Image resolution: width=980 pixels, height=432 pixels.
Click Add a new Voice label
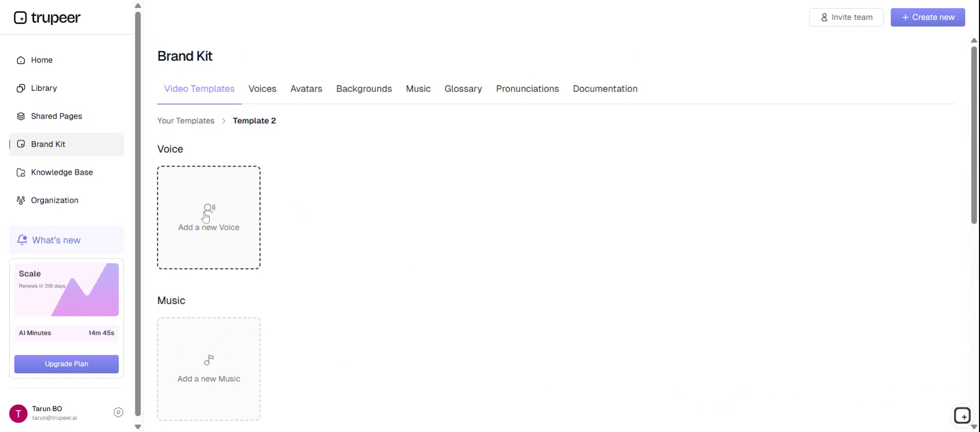click(209, 228)
